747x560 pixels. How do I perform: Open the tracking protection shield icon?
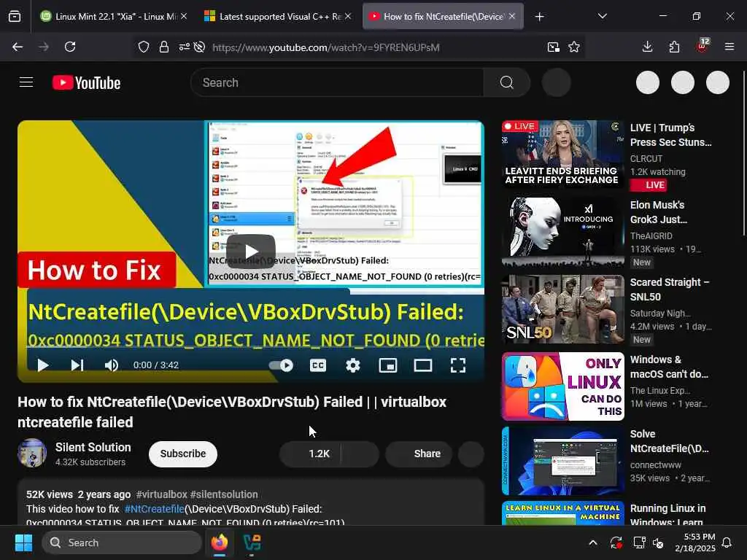pyautogui.click(x=144, y=47)
